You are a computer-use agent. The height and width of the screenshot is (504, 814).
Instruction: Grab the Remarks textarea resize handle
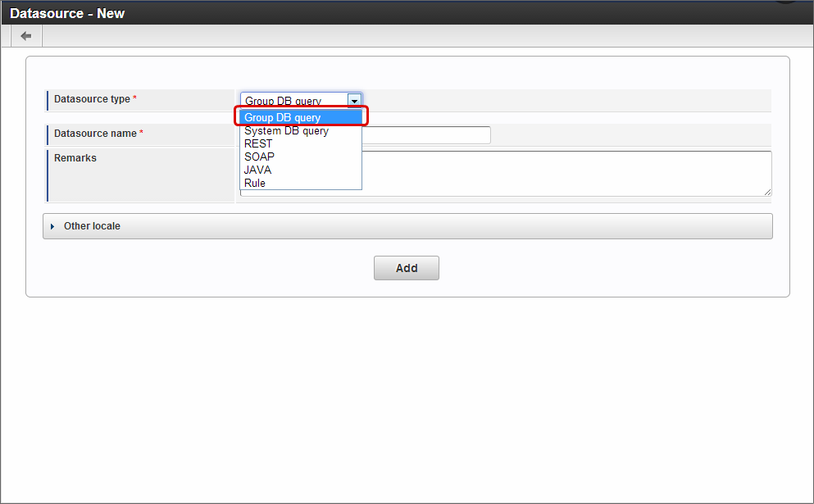click(x=767, y=192)
